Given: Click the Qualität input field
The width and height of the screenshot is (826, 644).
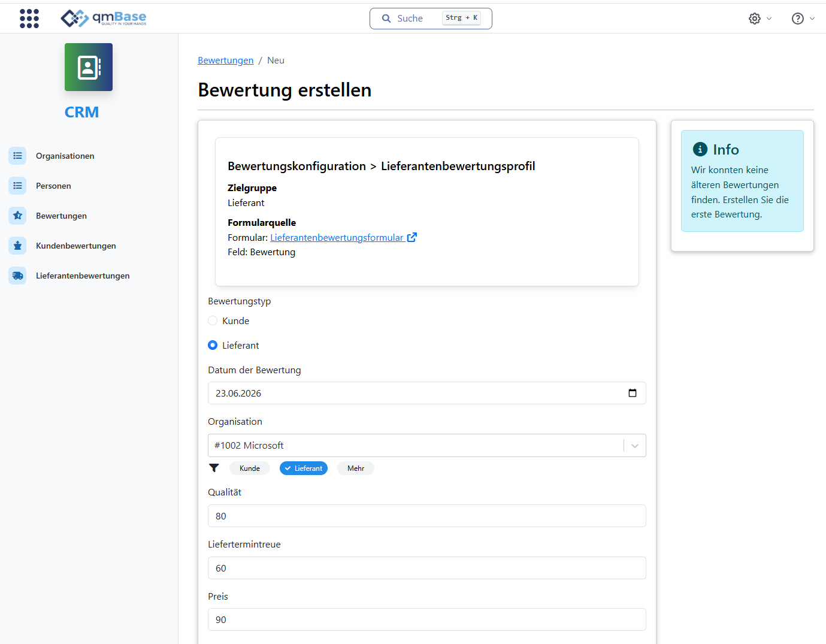Looking at the screenshot, I should [x=427, y=516].
